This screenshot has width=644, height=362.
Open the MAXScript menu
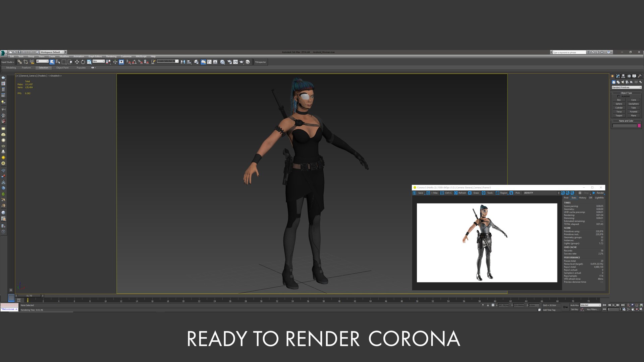[x=141, y=56]
